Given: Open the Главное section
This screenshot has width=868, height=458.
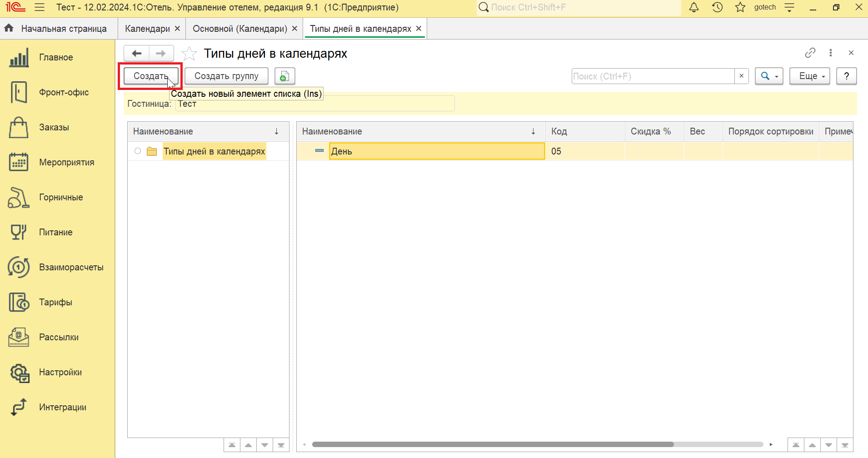Looking at the screenshot, I should click(56, 58).
